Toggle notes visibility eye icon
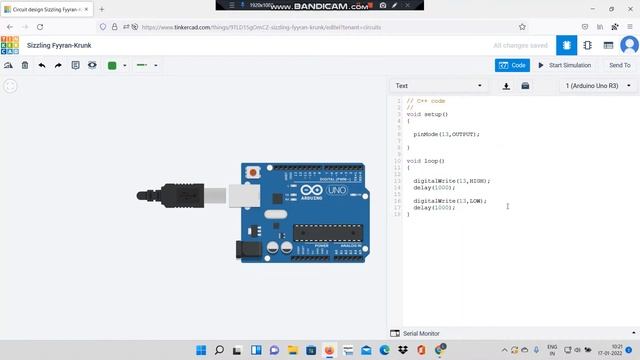Screen dimensions: 640x360 [x=92, y=65]
